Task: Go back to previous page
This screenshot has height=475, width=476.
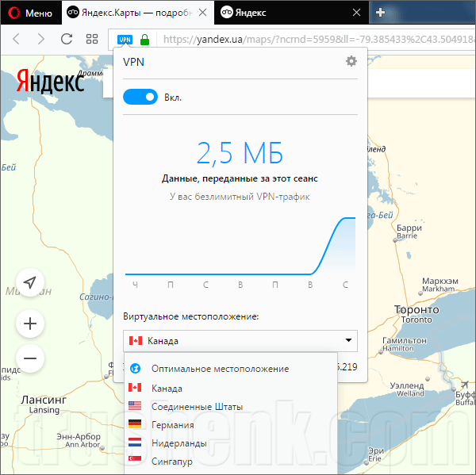Action: (17, 39)
